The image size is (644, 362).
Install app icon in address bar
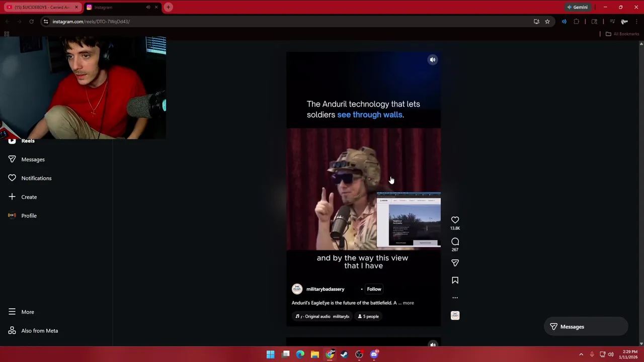click(536, 22)
